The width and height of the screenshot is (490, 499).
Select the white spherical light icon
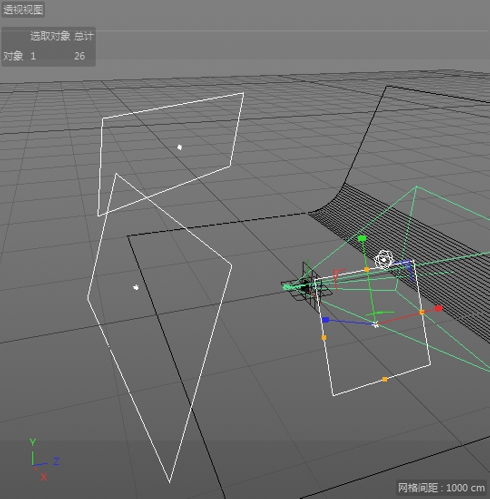383,260
